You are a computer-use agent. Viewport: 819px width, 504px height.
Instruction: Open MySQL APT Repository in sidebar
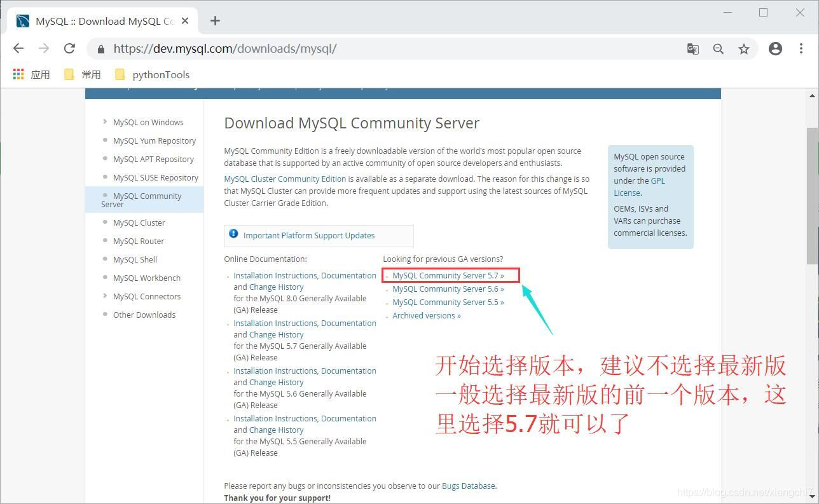coord(153,159)
